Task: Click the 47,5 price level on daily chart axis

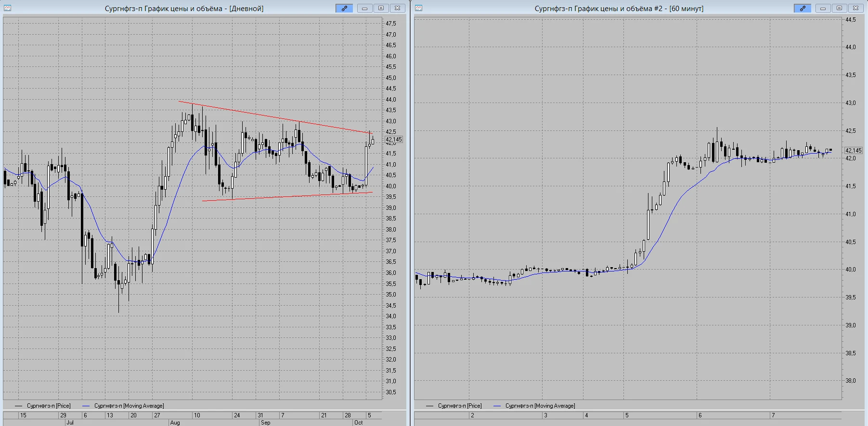Action: 391,24
